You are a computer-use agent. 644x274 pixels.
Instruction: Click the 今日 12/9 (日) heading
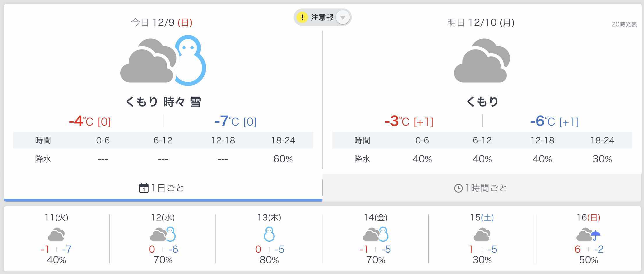tap(162, 22)
